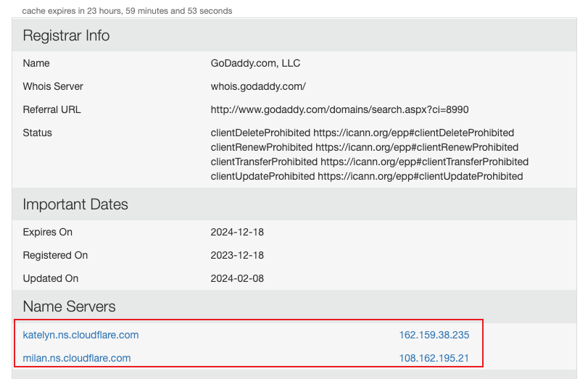Select the clientUpdateProhibited status line

click(x=367, y=176)
